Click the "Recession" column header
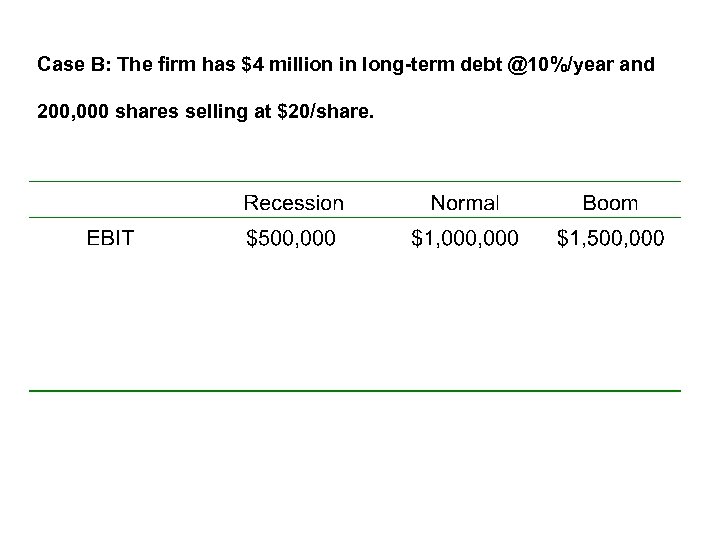 (293, 203)
